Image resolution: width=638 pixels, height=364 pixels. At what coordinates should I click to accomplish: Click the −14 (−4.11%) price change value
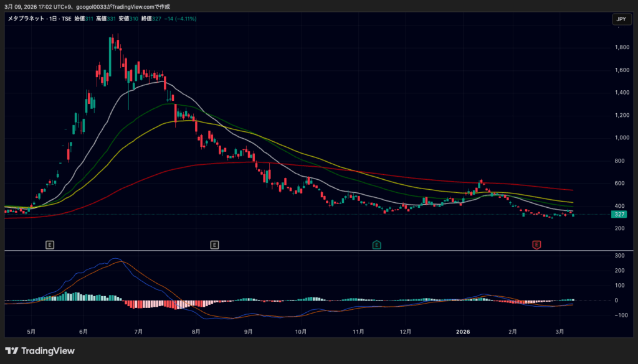point(180,19)
